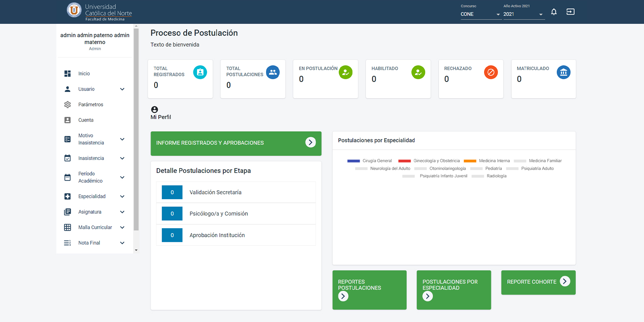Toggle Ginecología y Obstetricia legend series
The height and width of the screenshot is (322, 644).
coord(429,161)
